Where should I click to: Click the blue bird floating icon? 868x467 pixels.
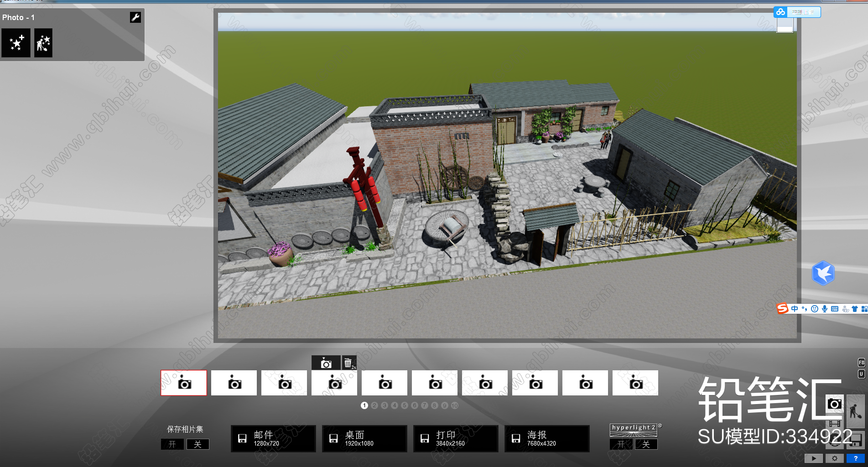(823, 273)
